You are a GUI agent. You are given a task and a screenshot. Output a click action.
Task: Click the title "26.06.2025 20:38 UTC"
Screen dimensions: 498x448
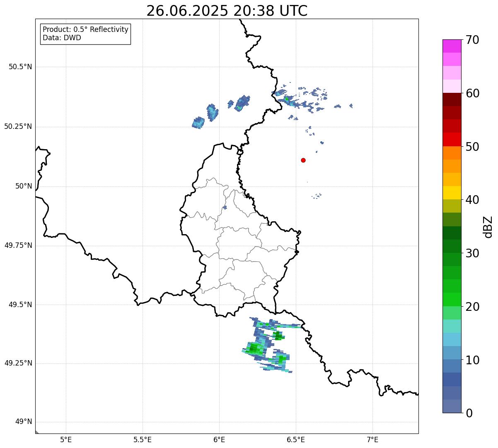click(x=227, y=11)
